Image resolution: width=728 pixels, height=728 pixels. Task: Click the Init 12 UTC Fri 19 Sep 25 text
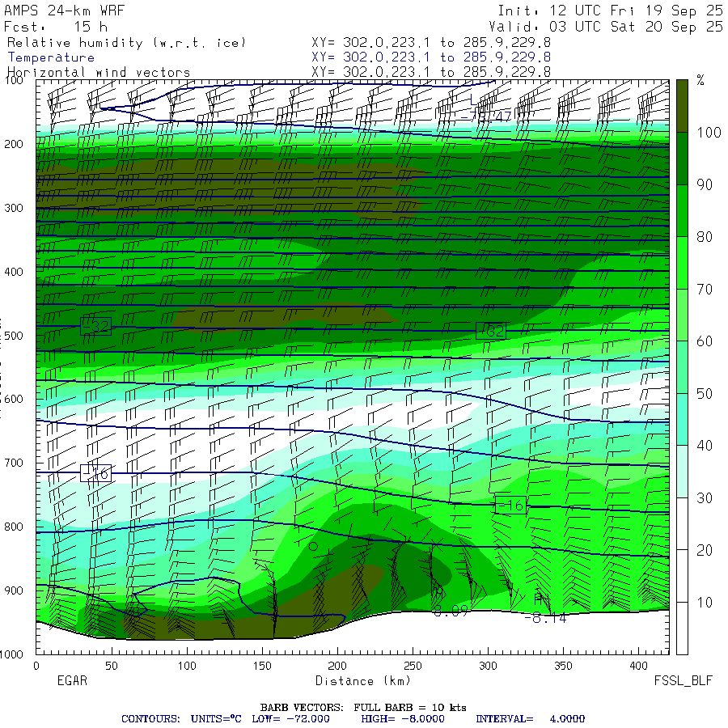pos(610,11)
